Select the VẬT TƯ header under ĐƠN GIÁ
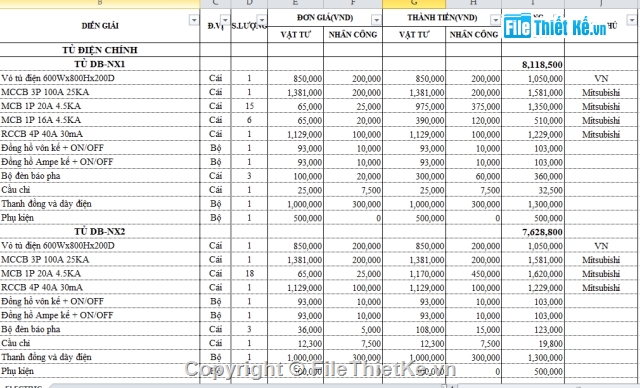Screen dimensions: 640x388 (296, 35)
